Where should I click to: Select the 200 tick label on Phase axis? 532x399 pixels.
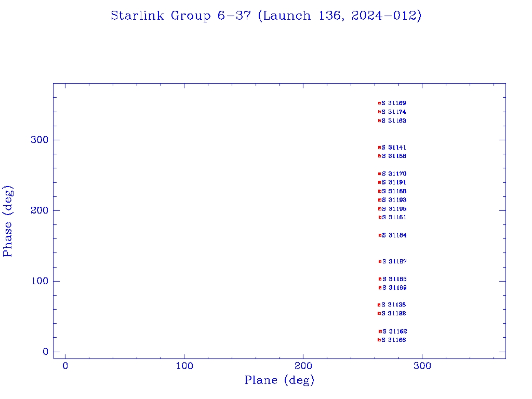tap(39, 210)
